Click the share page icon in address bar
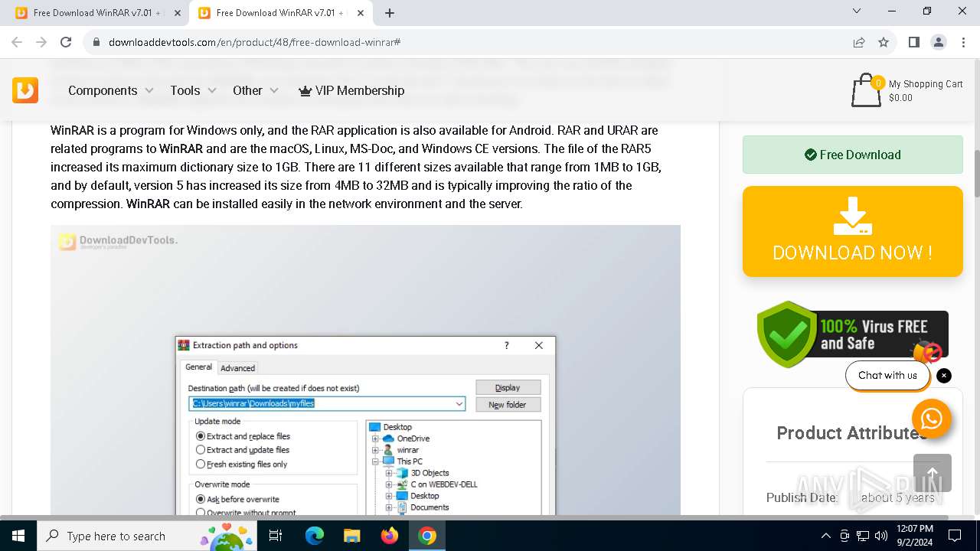Screen dimensions: 980x551 859,42
